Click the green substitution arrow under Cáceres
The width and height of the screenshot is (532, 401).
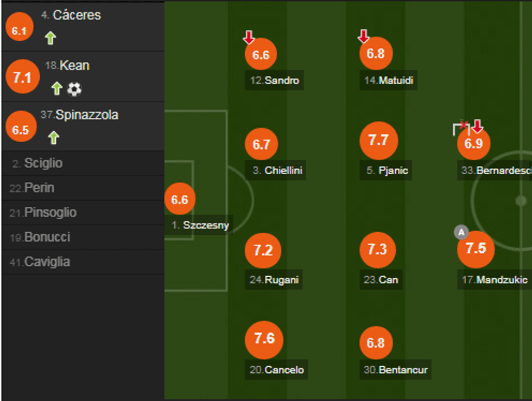(50, 38)
